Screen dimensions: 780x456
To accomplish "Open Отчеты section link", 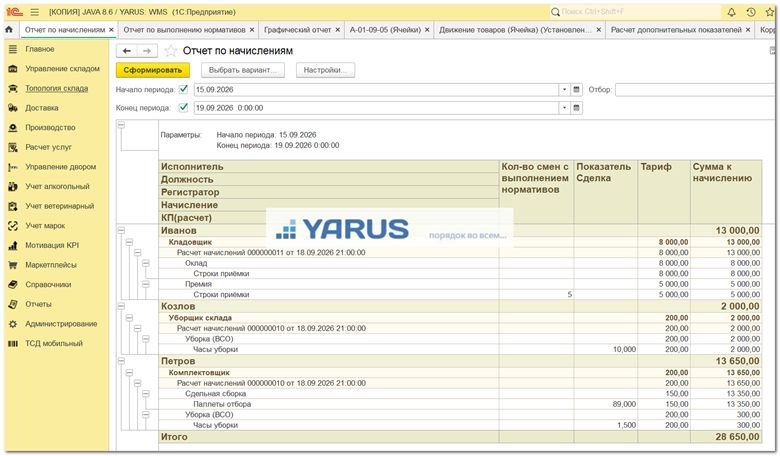I will coord(38,304).
